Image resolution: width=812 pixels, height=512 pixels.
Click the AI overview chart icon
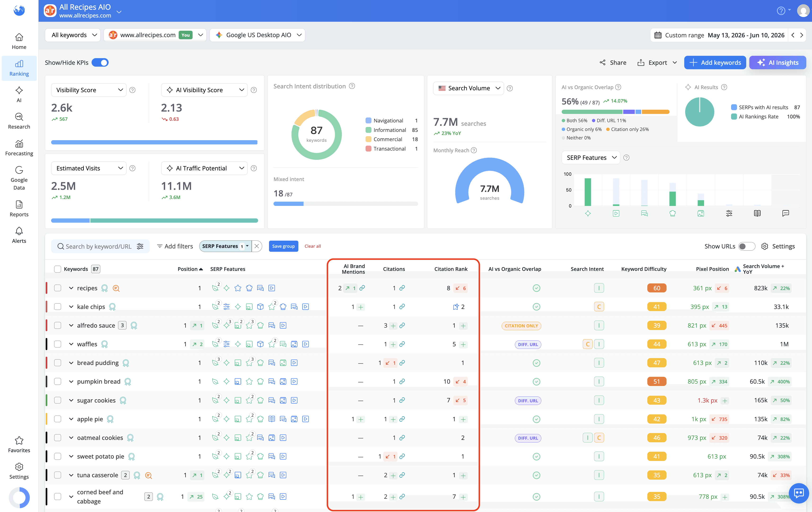[588, 213]
